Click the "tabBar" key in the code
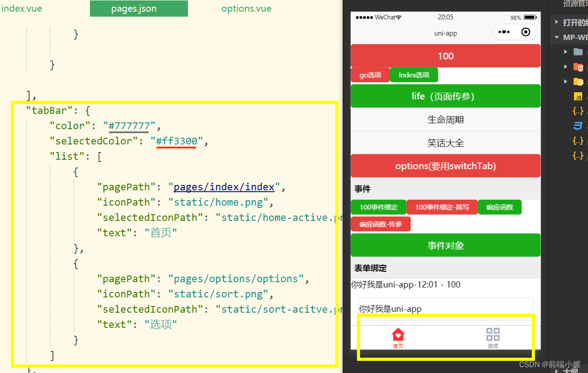588x373 pixels. [49, 110]
